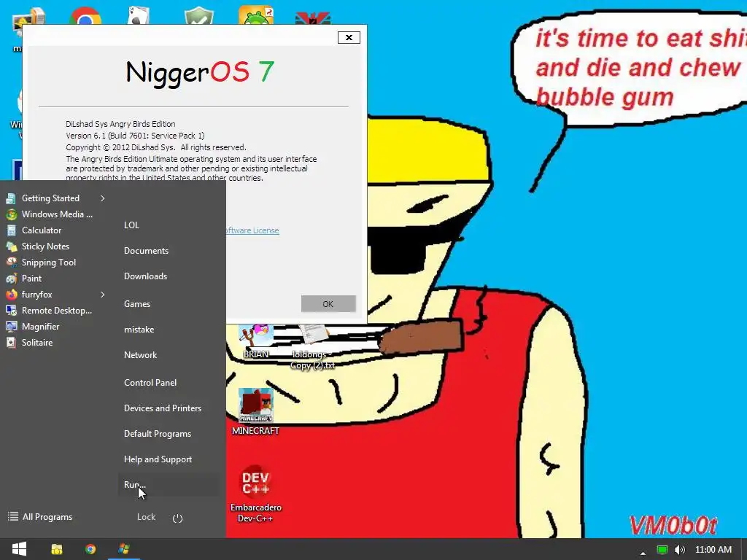747x560 pixels.
Task: Start the Paint program
Action: click(31, 279)
